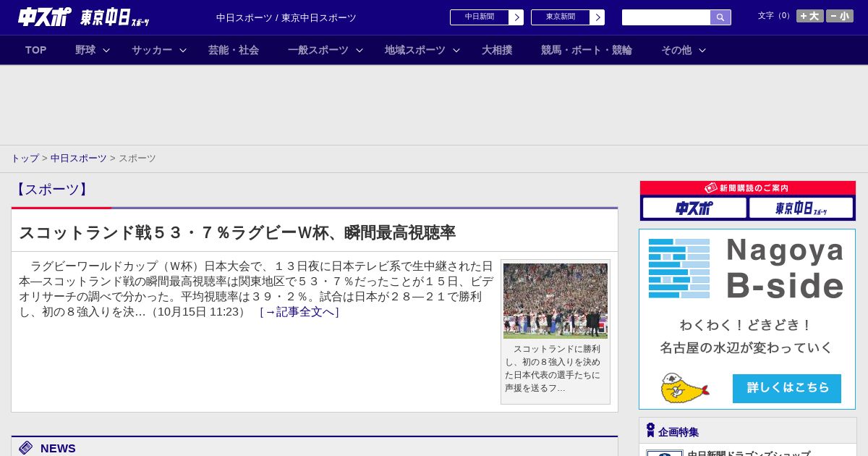Expand 地域スポーツ dropdown chevron
This screenshot has width=868, height=456.
point(456,50)
